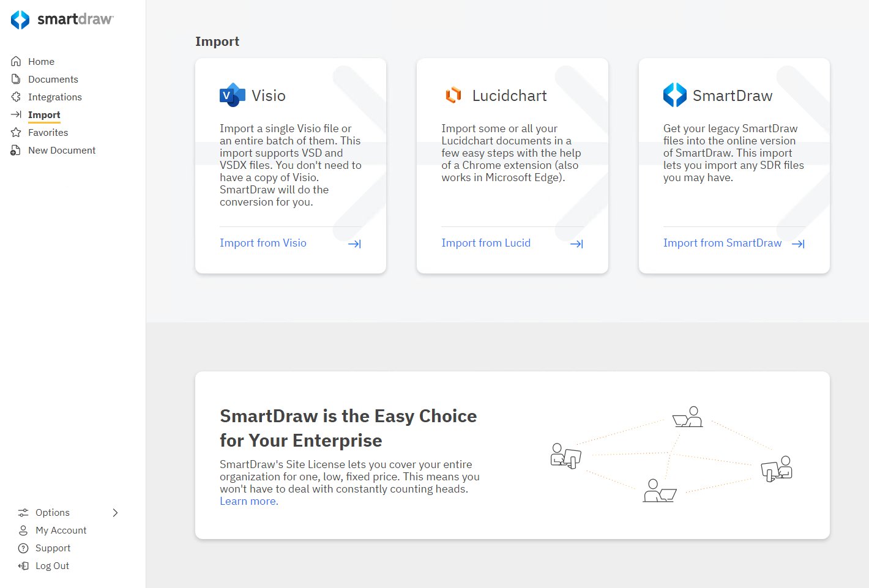Screen dimensions: 869x588
Task: Click the Support question mark icon
Action: pyautogui.click(x=23, y=548)
